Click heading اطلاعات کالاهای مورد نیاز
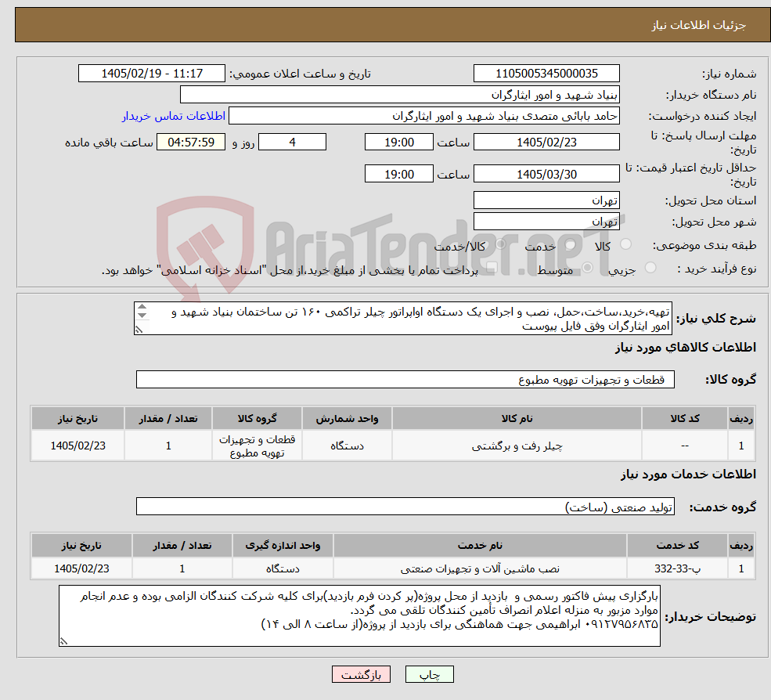 click(686, 348)
